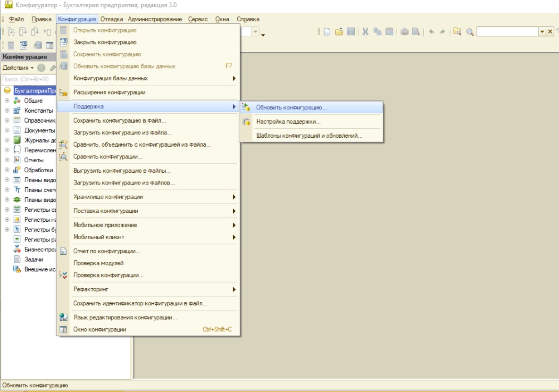Open the Хранилище конфигурации submenu
The height and width of the screenshot is (392, 559).
(x=148, y=197)
